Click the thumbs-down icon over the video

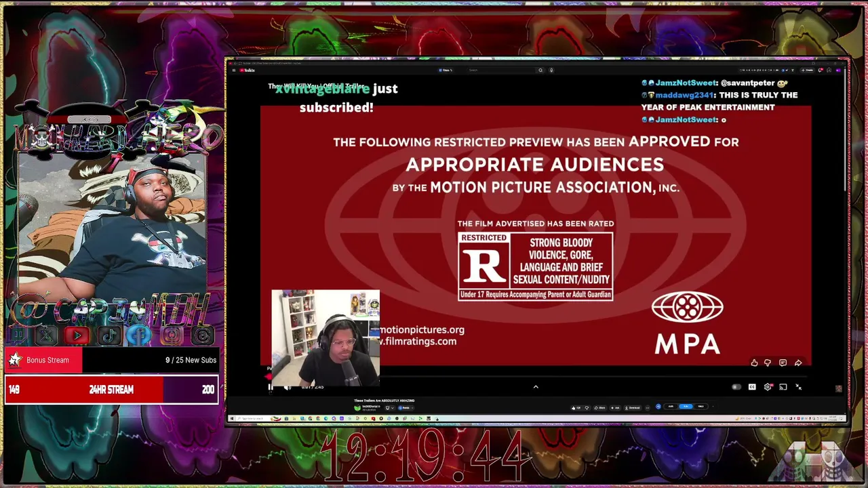(x=768, y=363)
